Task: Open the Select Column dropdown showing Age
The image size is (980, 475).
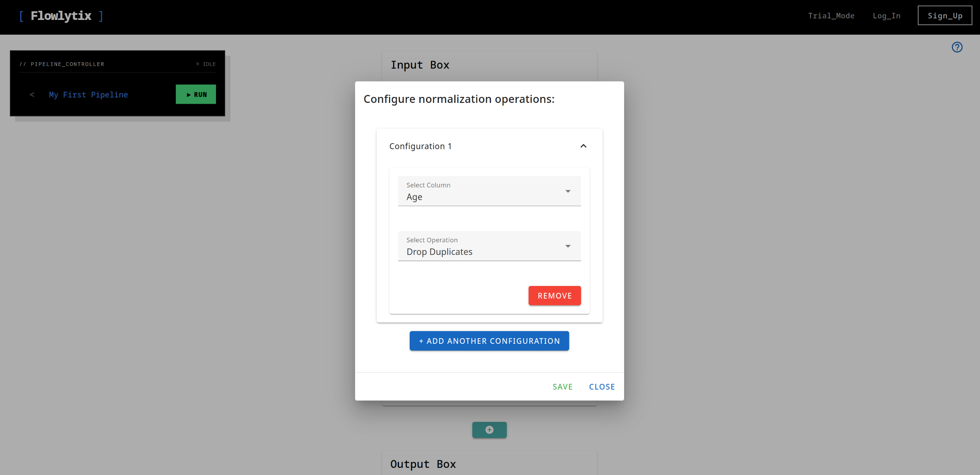Action: (489, 191)
